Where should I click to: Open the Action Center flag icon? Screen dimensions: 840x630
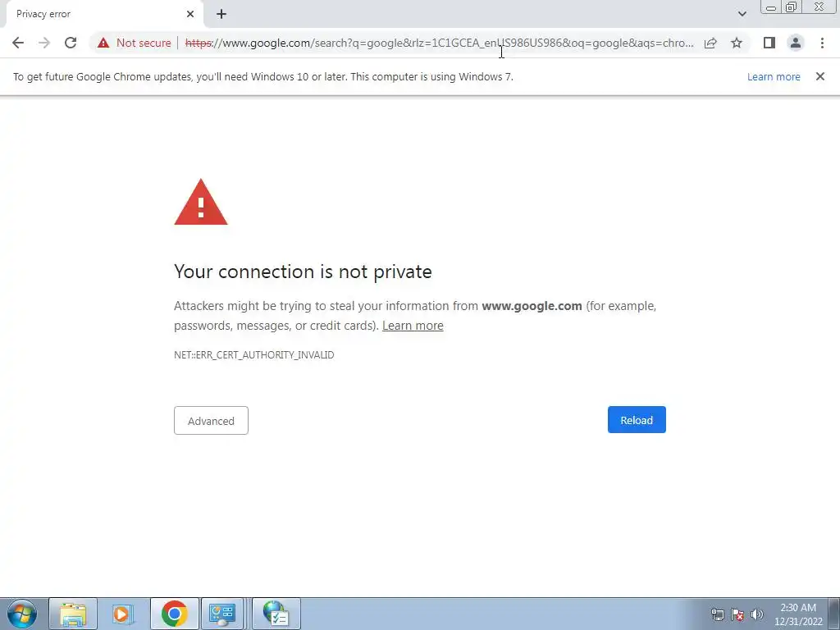[737, 614]
